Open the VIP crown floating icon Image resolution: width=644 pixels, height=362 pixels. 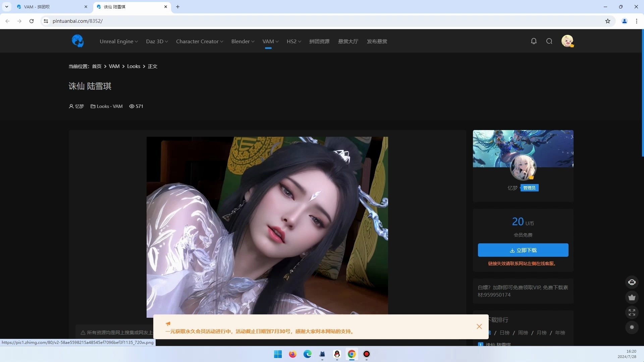point(632,297)
